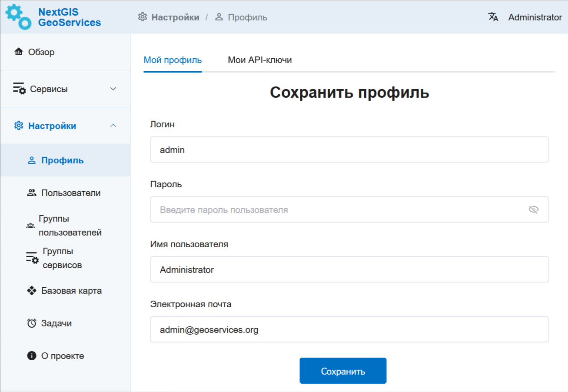Open Группы пользователей in sidebar
The image size is (568, 392).
coord(65,226)
